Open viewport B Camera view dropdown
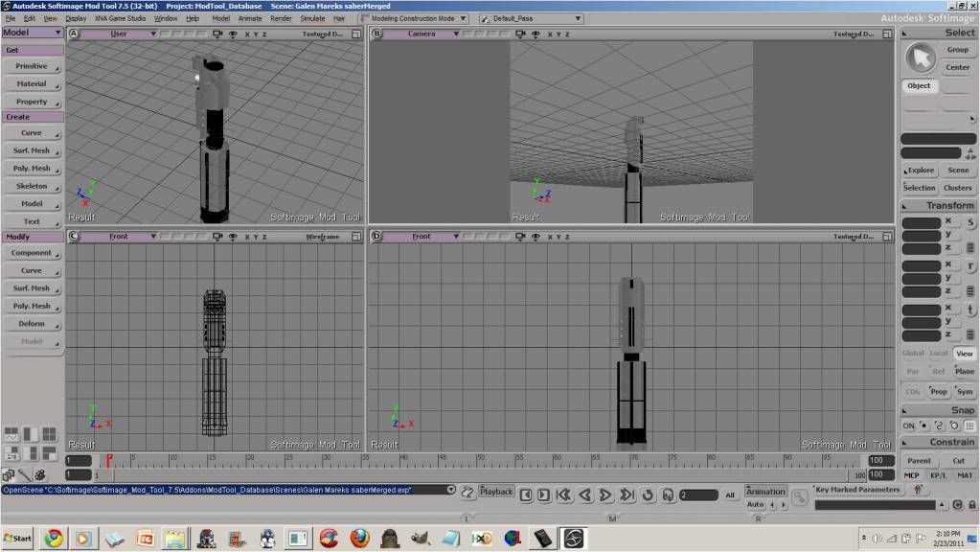This screenshot has height=552, width=980. pos(422,34)
